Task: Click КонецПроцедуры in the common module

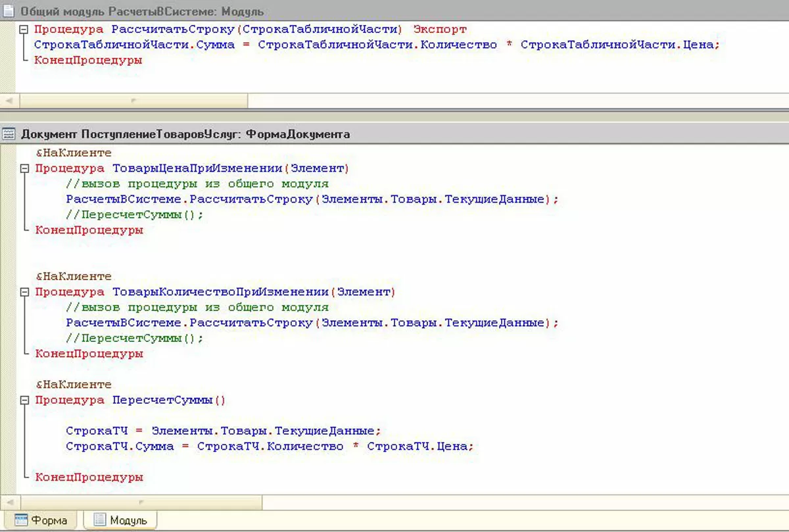Action: tap(88, 60)
